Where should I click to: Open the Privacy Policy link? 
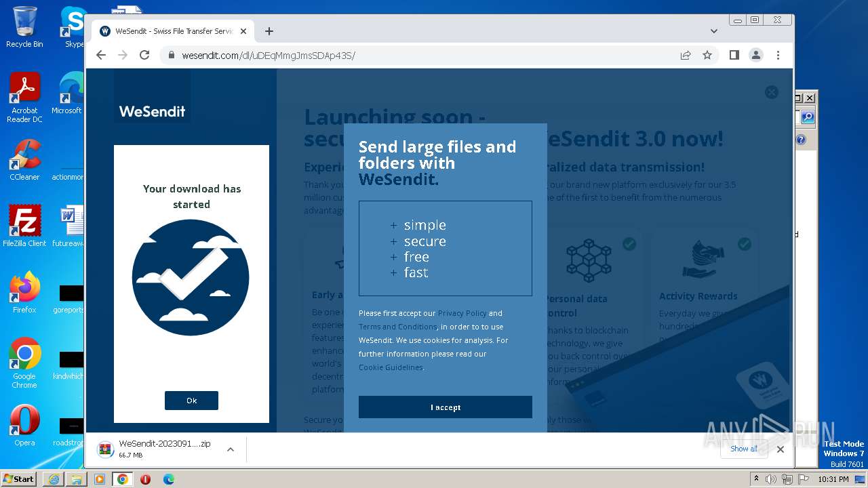click(x=462, y=313)
